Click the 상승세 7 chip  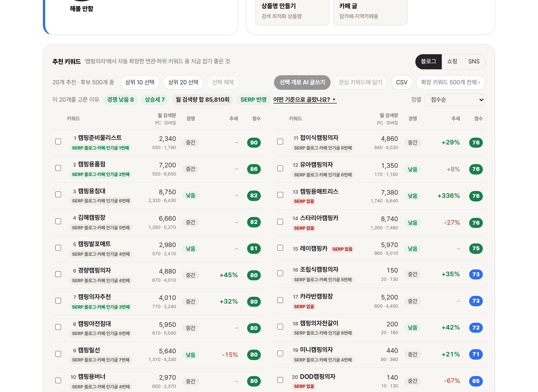click(155, 100)
